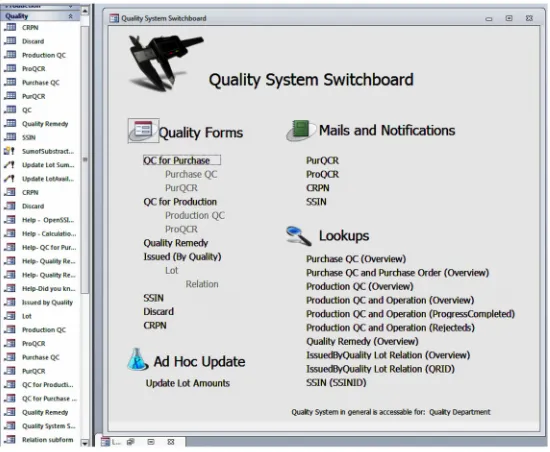The width and height of the screenshot is (550, 452).
Task: Click the switchboard window title icon
Action: pyautogui.click(x=114, y=18)
